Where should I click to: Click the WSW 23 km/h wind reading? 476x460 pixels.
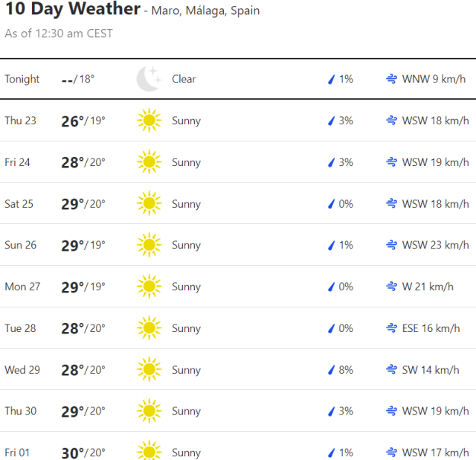pos(435,245)
